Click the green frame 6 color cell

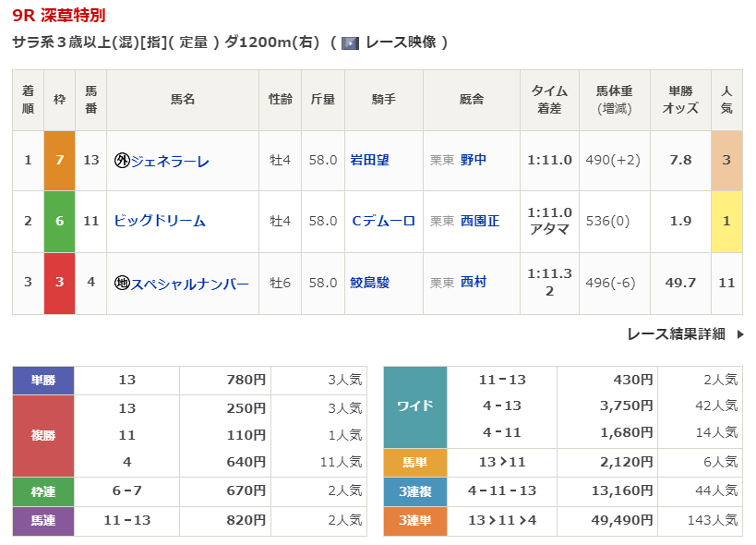point(59,221)
